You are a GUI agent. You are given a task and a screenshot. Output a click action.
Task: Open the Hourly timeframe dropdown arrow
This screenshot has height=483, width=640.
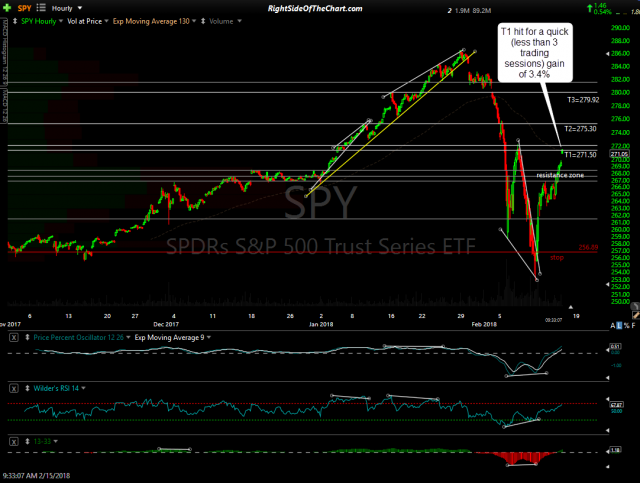click(80, 8)
